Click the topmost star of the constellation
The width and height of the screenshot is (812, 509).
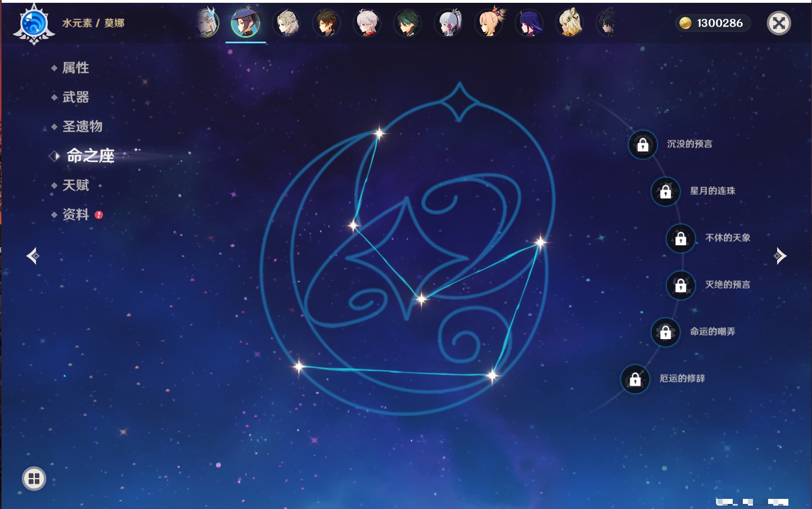click(380, 133)
